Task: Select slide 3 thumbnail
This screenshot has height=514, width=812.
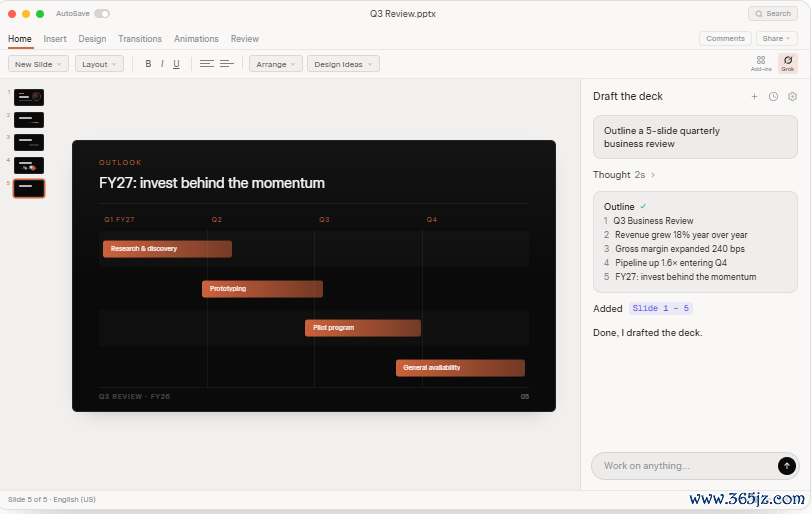Action: tap(29, 142)
